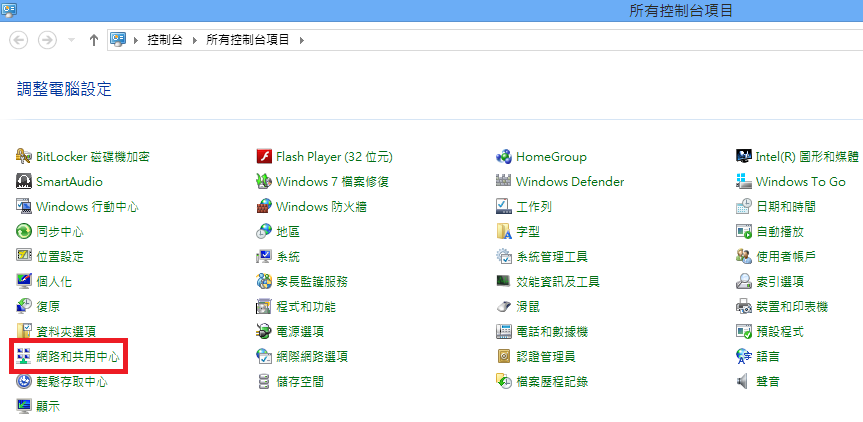Click the Intel(R) 圖形和媒體 icon
Image resolution: width=863 pixels, height=422 pixels.
[744, 157]
